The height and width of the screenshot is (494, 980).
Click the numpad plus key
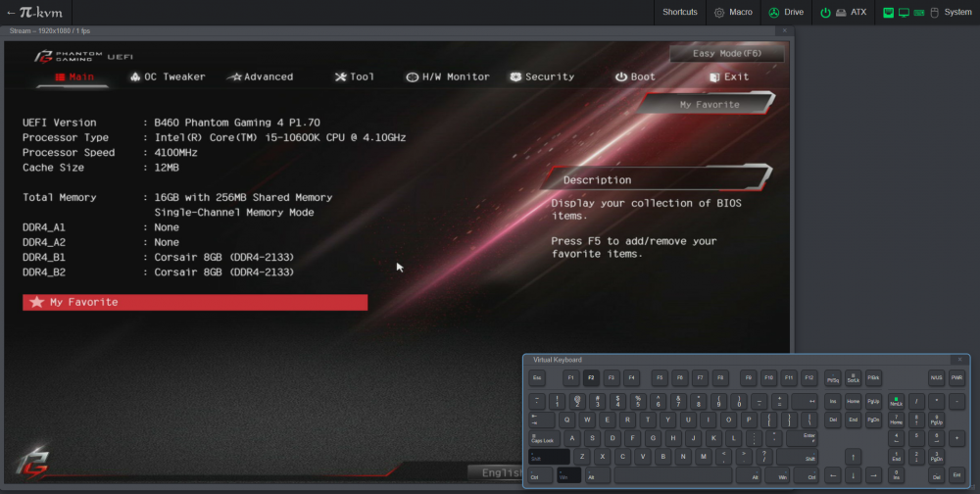[x=956, y=438]
